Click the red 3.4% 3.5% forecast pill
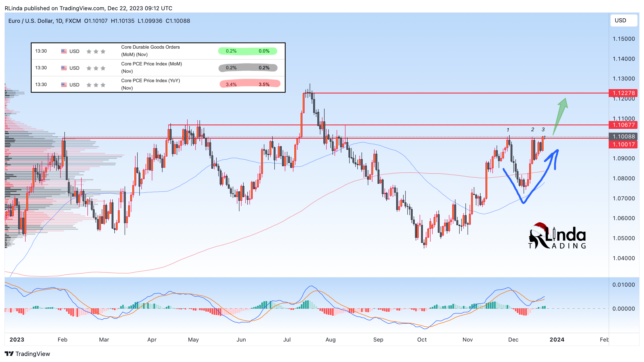Viewport: 644px width, 362px height. (x=250, y=84)
